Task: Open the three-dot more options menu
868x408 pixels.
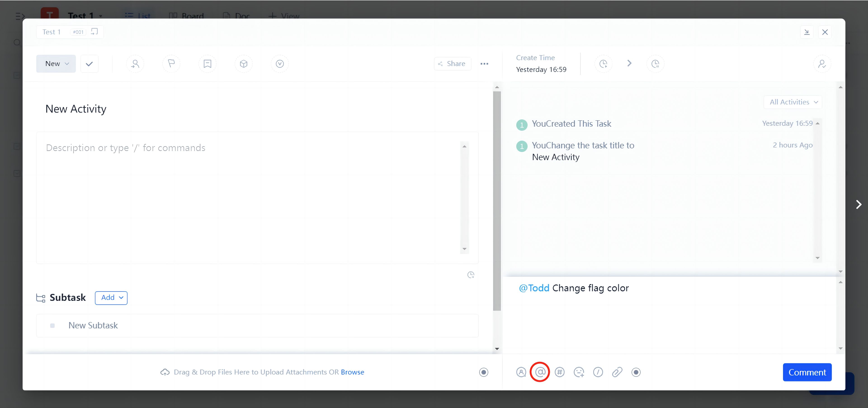Action: coord(484,64)
